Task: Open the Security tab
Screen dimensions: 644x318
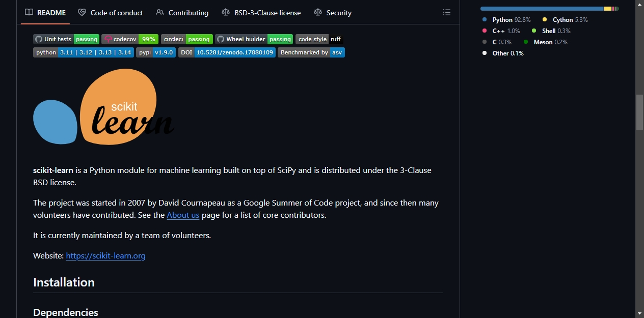Action: tap(333, 13)
